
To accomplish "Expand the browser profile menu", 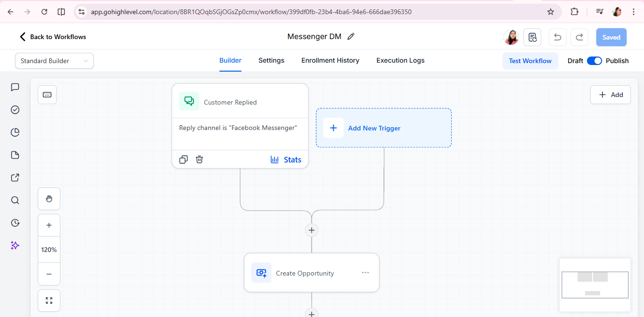I will click(x=617, y=11).
